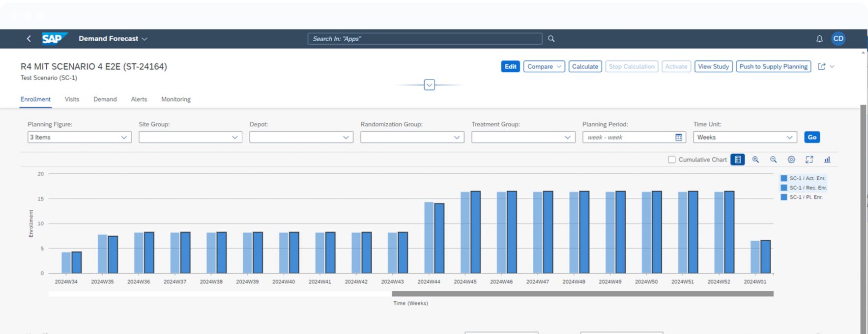Change the chart type icon

tap(827, 160)
